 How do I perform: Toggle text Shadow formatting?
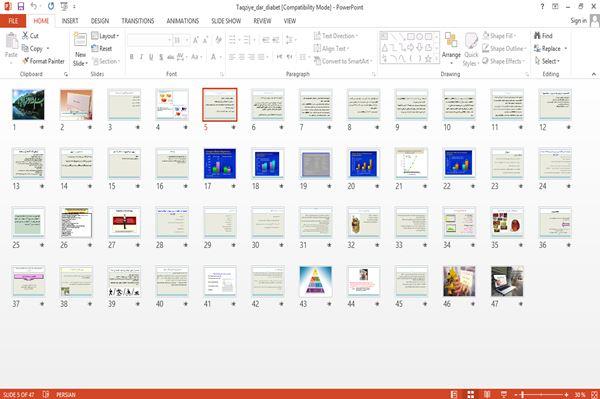[x=161, y=57]
